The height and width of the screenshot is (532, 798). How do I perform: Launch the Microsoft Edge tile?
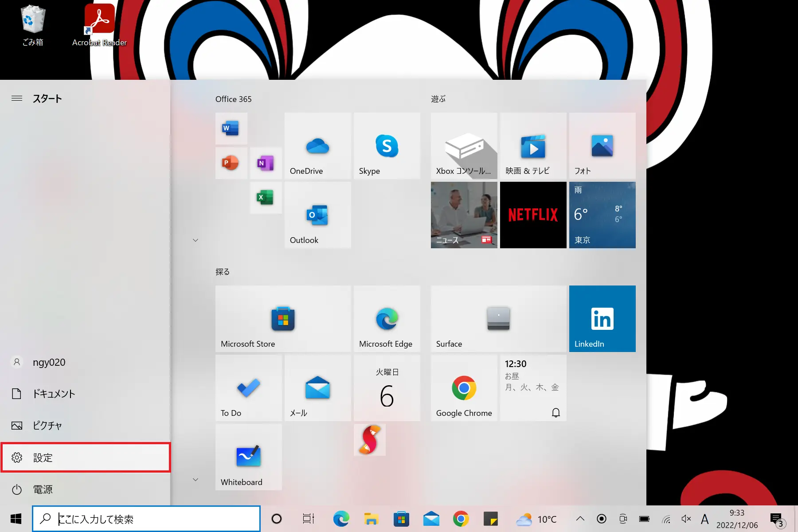(x=387, y=319)
